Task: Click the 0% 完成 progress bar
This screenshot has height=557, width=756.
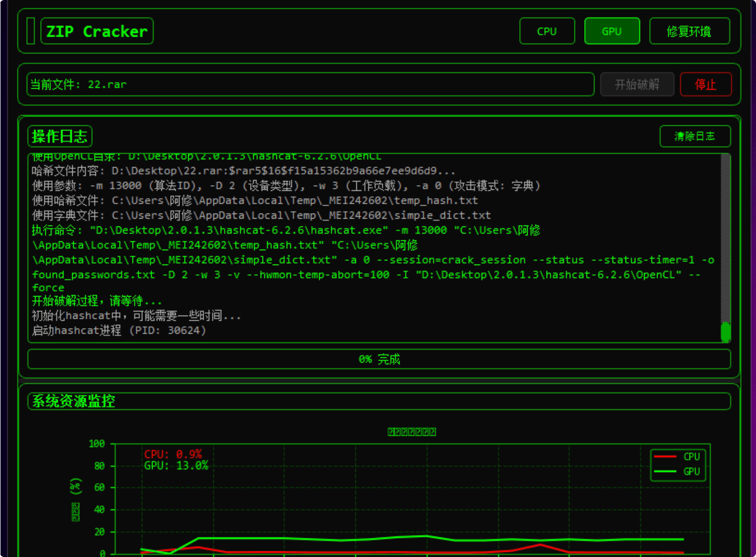Action: 379,359
